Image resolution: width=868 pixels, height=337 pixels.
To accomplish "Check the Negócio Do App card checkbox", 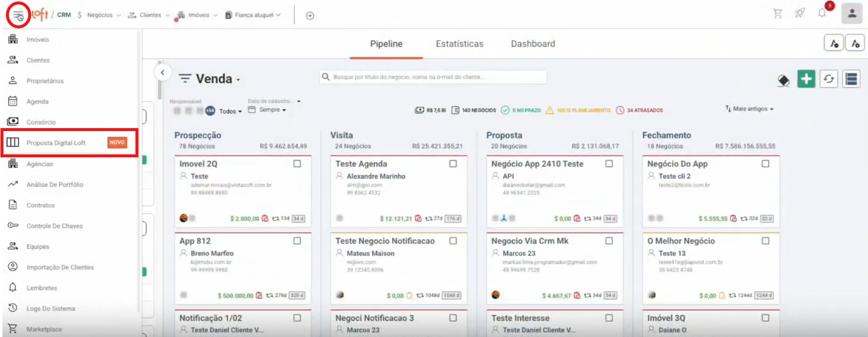I will 765,164.
